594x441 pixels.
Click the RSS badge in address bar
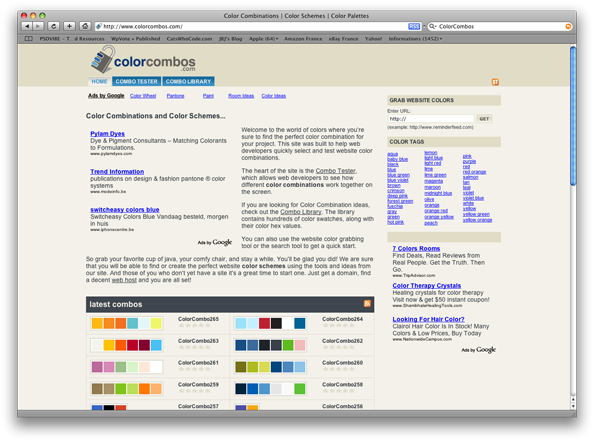414,27
